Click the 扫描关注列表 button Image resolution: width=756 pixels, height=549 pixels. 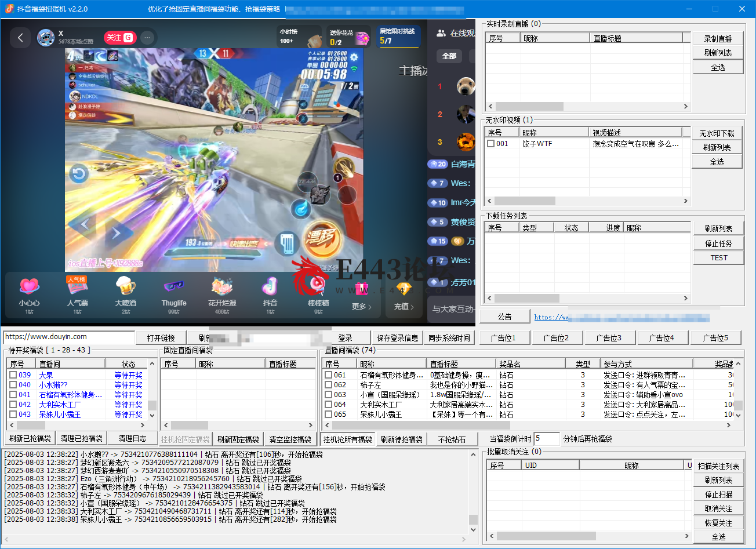coord(718,466)
